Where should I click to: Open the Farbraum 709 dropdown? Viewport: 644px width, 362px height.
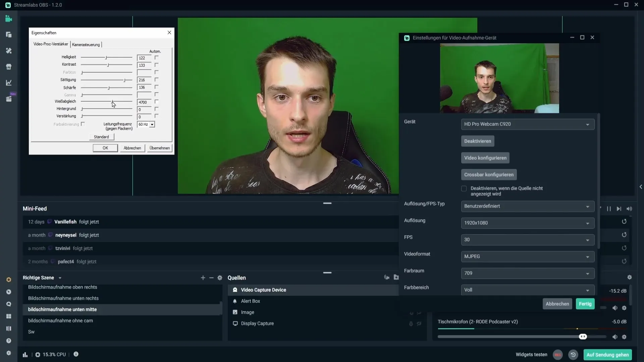click(528, 274)
